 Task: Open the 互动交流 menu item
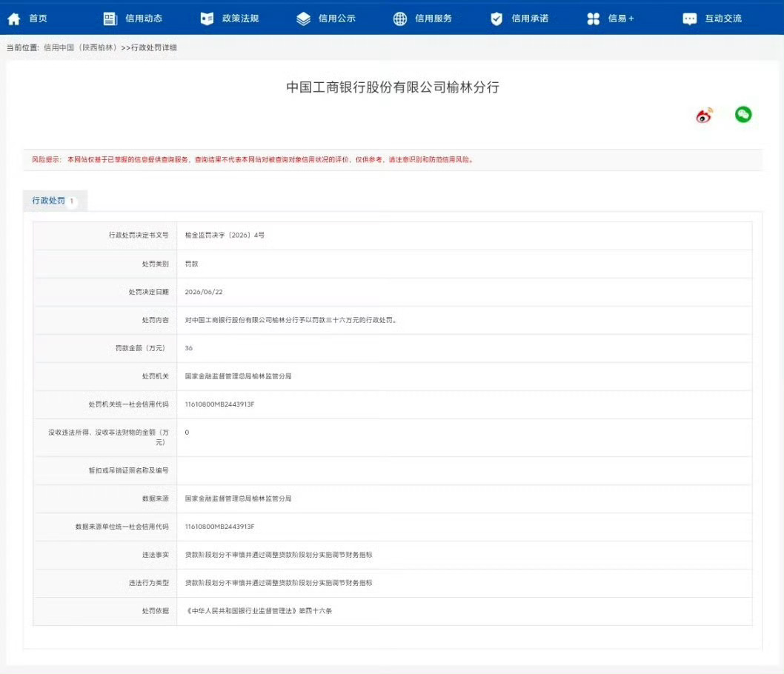pos(723,19)
